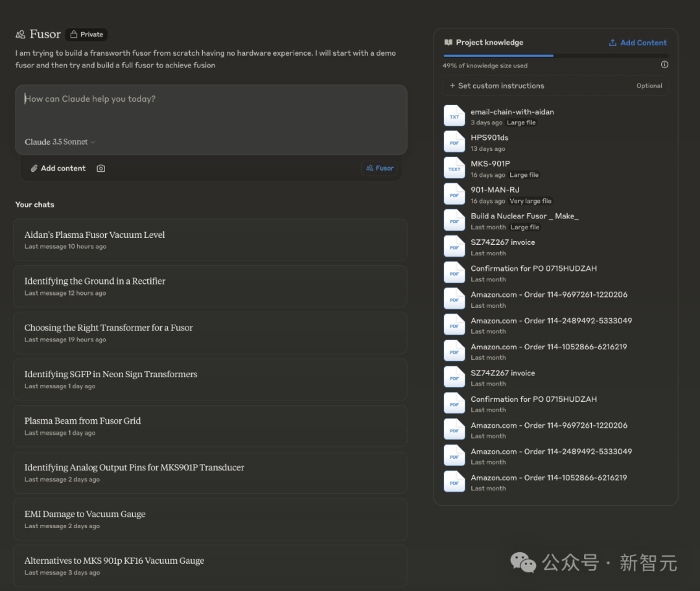The width and height of the screenshot is (700, 591).
Task: Click Add Content in Project knowledge
Action: [x=638, y=43]
